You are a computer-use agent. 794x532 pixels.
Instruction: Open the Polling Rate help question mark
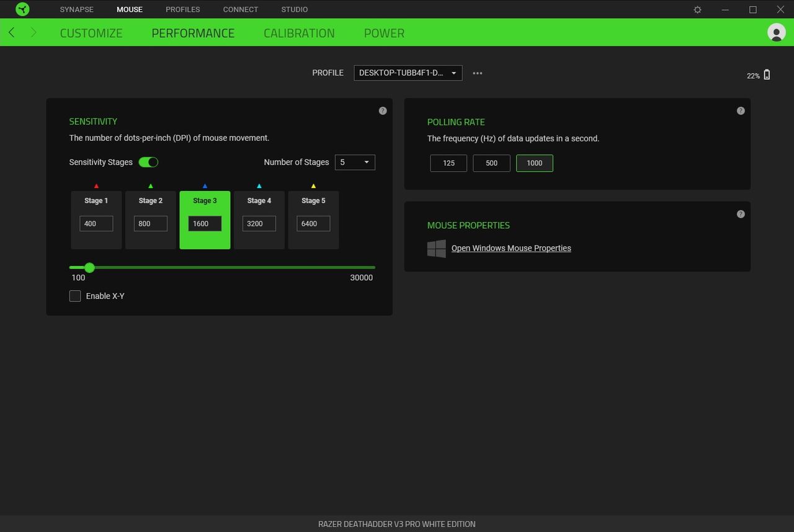point(741,110)
